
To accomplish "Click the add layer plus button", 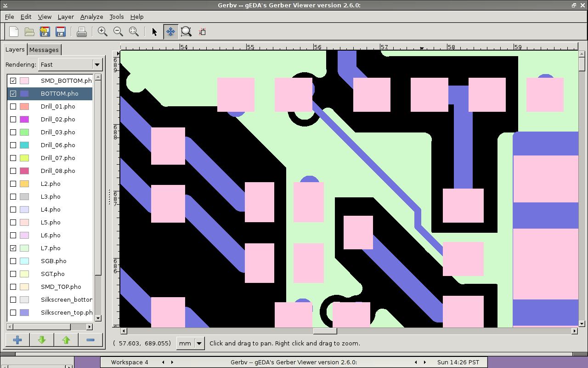I will [x=17, y=340].
